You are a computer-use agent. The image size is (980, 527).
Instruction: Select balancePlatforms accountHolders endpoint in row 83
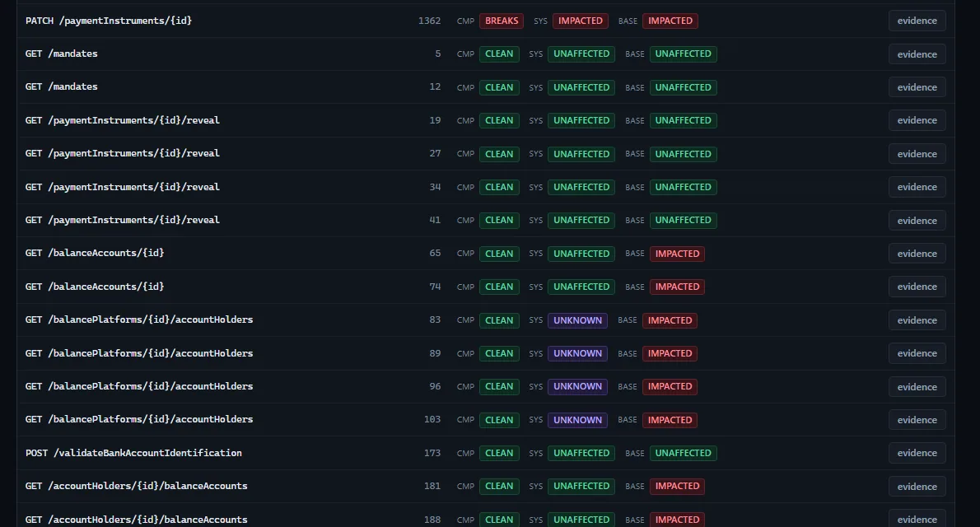[138, 320]
